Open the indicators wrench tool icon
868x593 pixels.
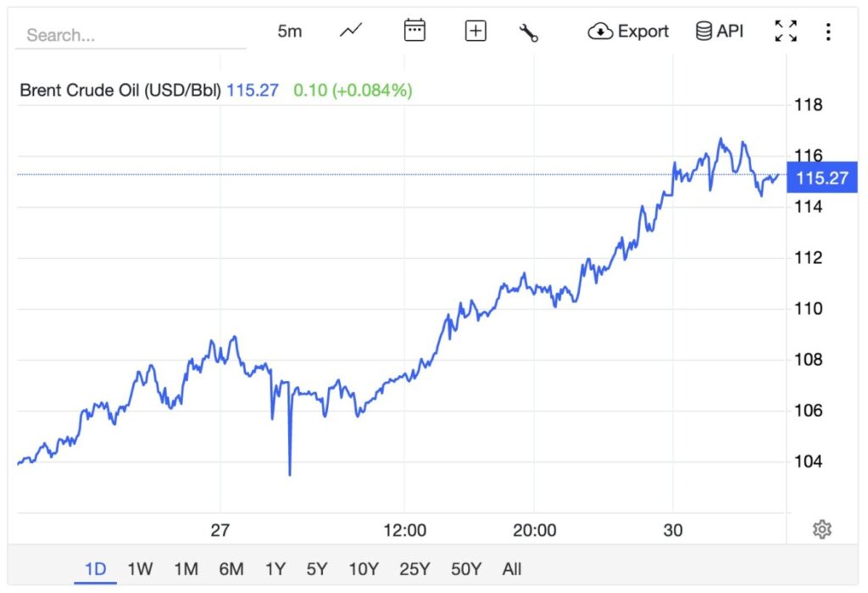click(x=527, y=31)
